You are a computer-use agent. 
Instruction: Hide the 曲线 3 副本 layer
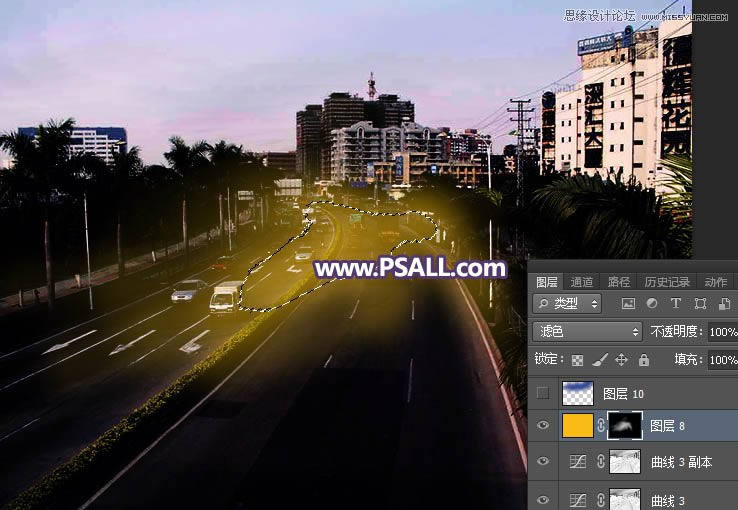pos(543,461)
